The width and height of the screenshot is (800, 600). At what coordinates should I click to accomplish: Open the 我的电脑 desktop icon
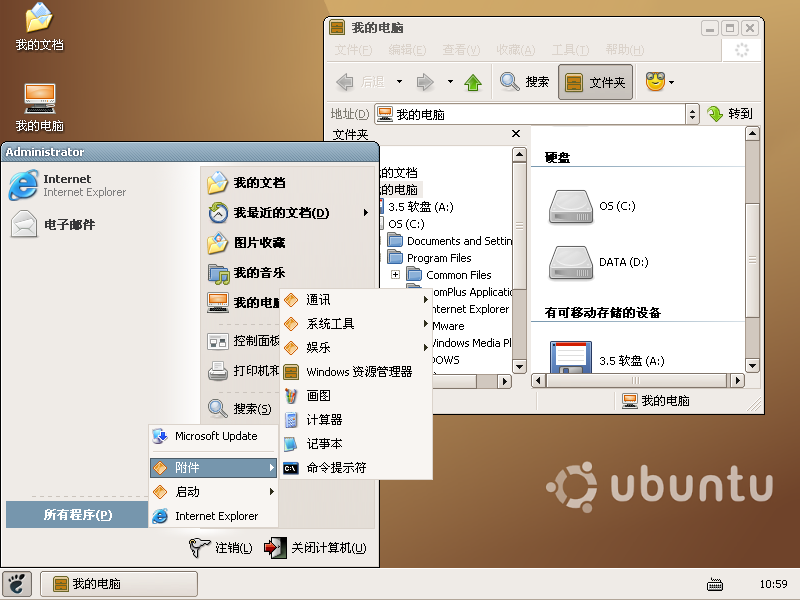pyautogui.click(x=39, y=108)
